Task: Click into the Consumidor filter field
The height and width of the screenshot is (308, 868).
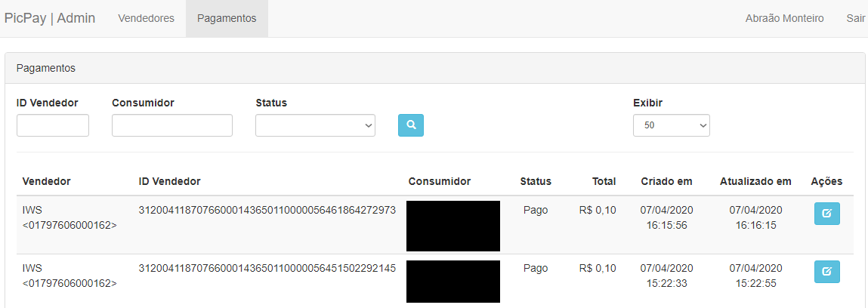Action: pos(171,125)
